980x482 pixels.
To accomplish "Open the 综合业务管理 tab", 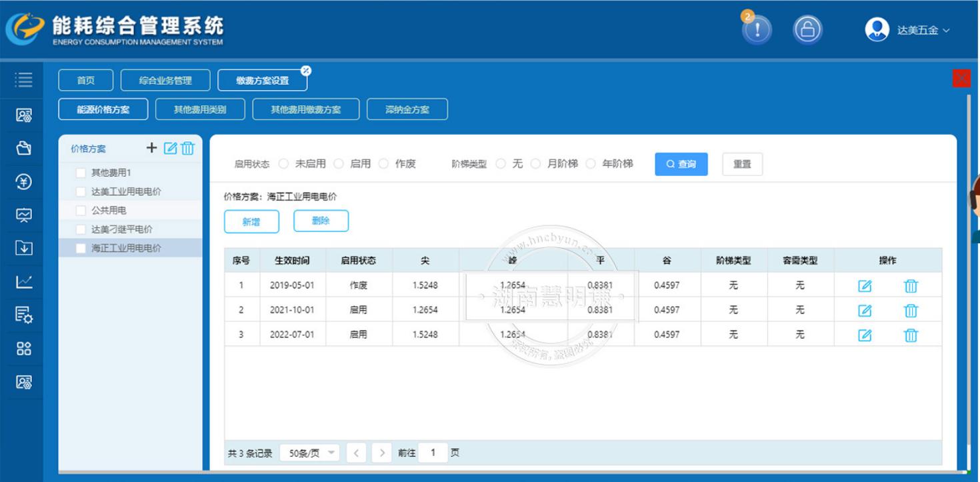I will pyautogui.click(x=165, y=81).
